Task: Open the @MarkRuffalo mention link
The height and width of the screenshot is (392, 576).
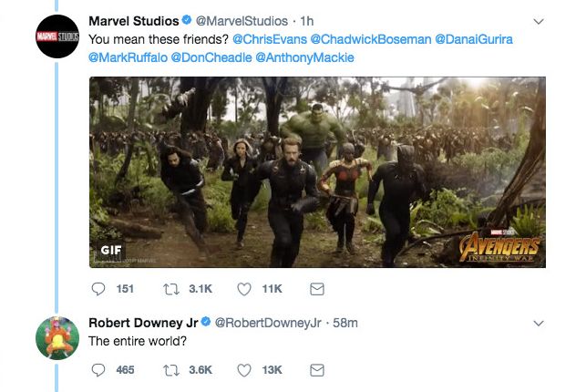Action: 128,57
